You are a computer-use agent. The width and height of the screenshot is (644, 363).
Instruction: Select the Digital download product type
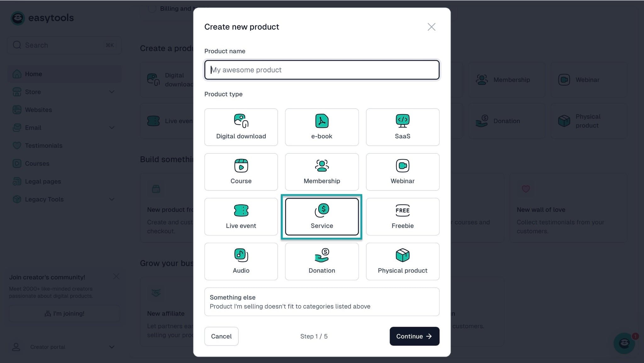[241, 127]
